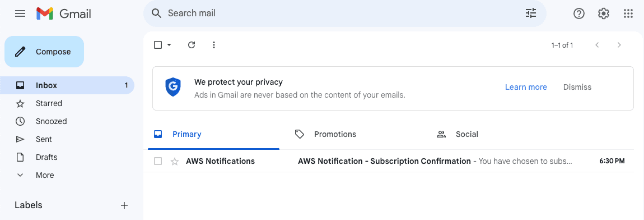Toggle the select-all checkbox in toolbar
The width and height of the screenshot is (644, 220).
pyautogui.click(x=158, y=45)
